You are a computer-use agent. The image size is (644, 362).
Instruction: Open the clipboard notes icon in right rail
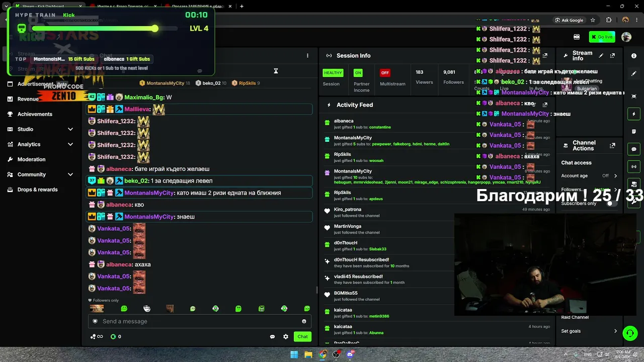pyautogui.click(x=634, y=132)
